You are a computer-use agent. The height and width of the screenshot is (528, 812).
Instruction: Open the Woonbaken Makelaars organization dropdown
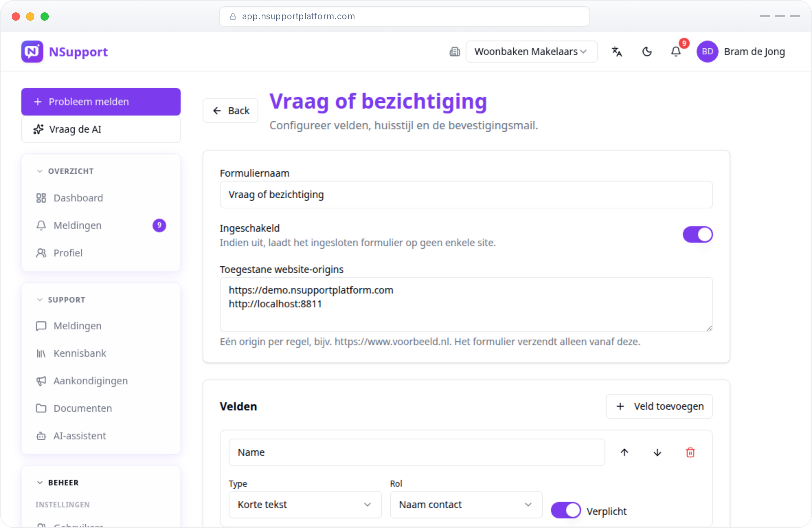click(x=531, y=52)
